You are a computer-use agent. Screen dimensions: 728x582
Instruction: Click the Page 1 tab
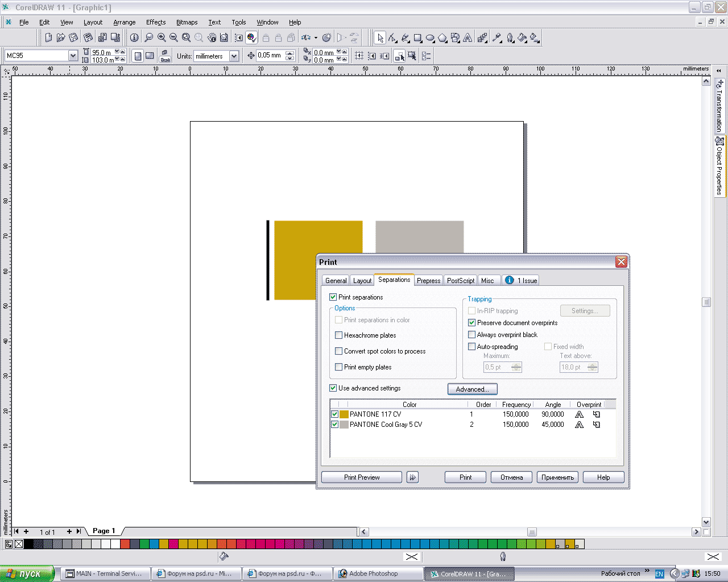click(x=104, y=531)
